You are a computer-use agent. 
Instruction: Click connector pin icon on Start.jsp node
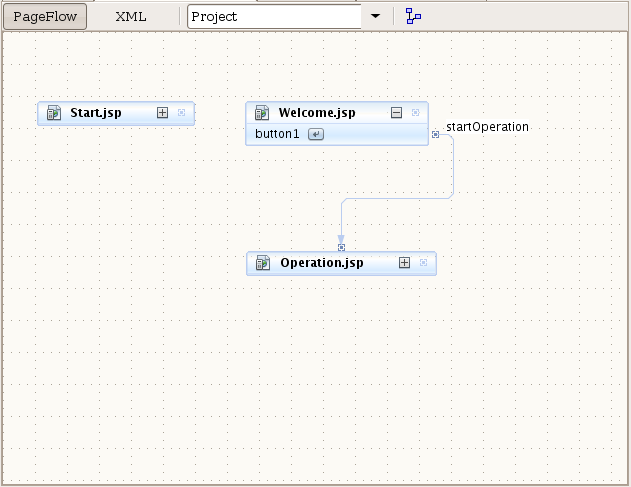click(181, 113)
